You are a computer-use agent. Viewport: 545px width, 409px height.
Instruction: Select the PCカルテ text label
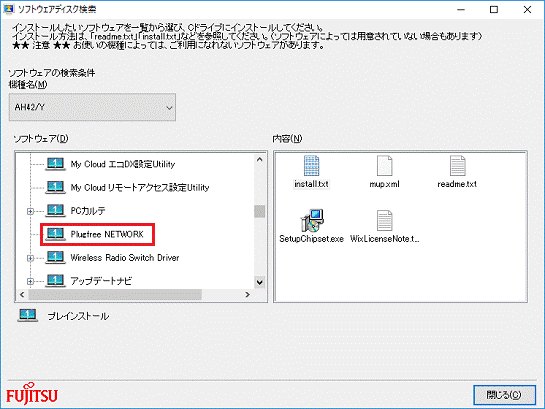pos(88,211)
